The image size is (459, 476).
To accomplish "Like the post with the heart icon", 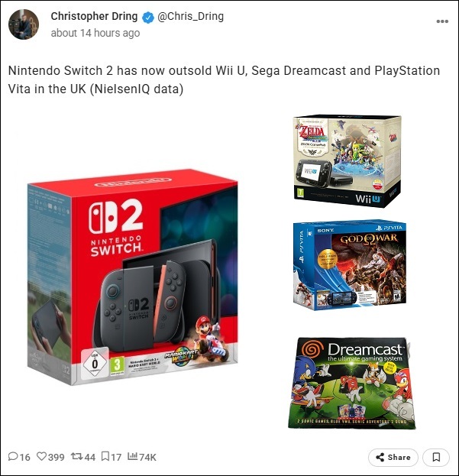I will (41, 456).
